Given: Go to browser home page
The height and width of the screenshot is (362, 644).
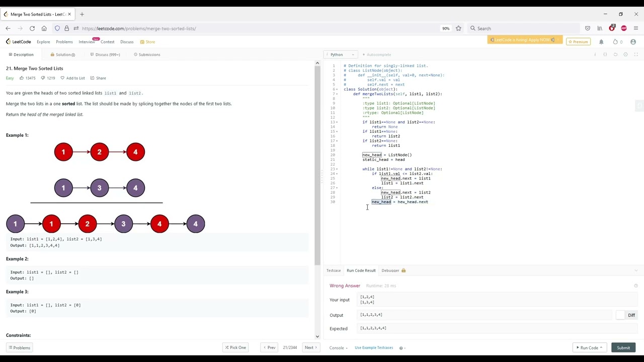Looking at the screenshot, I should tap(44, 29).
